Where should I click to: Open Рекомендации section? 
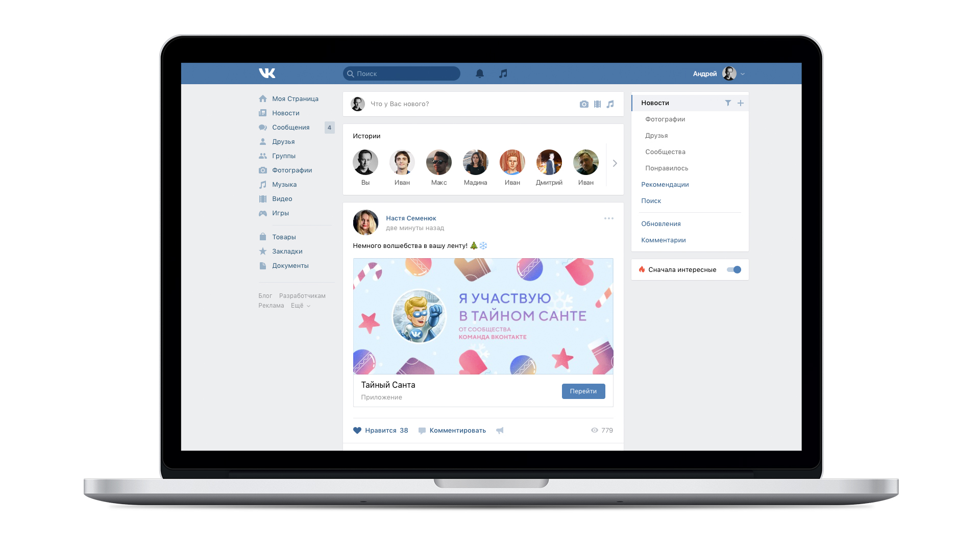(x=665, y=184)
